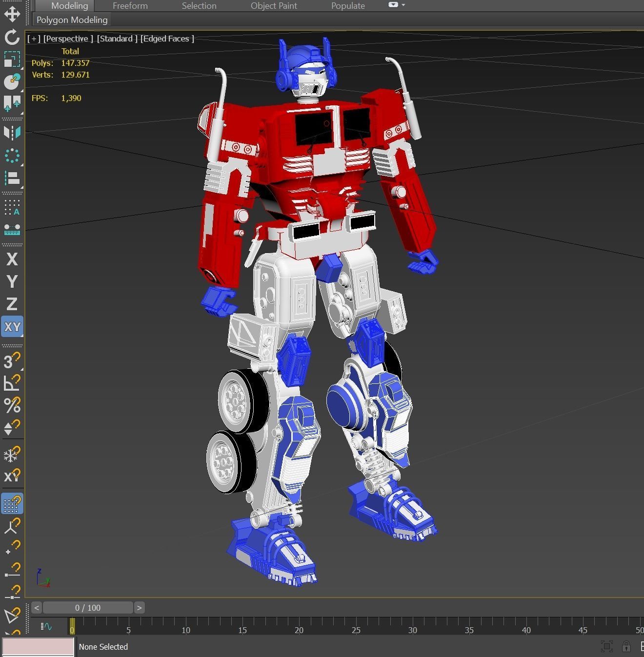Toggle Spinner Snap
This screenshot has width=644, height=657.
12,428
